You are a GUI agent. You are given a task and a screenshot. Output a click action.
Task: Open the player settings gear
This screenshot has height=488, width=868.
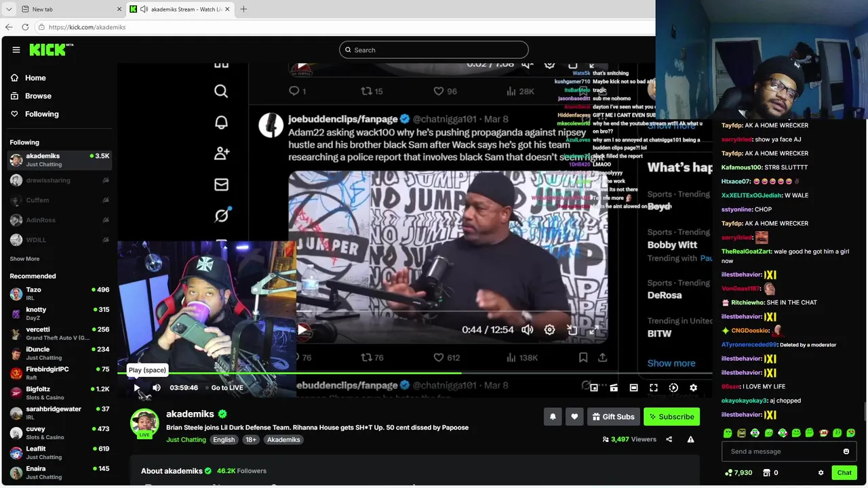point(693,388)
